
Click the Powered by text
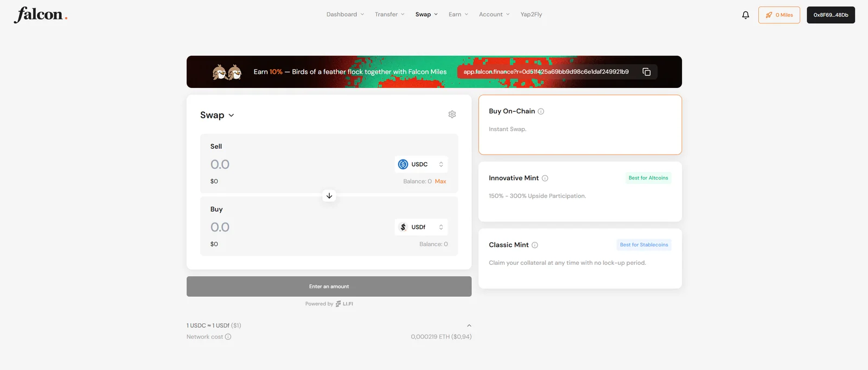319,304
